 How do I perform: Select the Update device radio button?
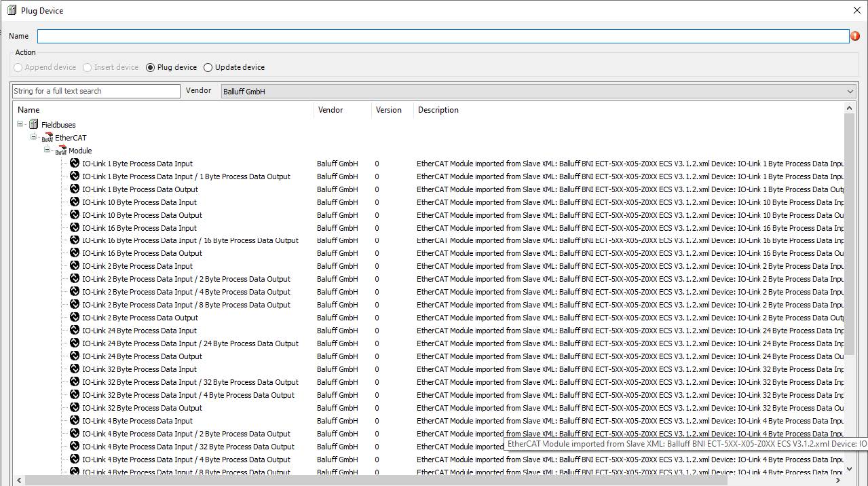[208, 67]
